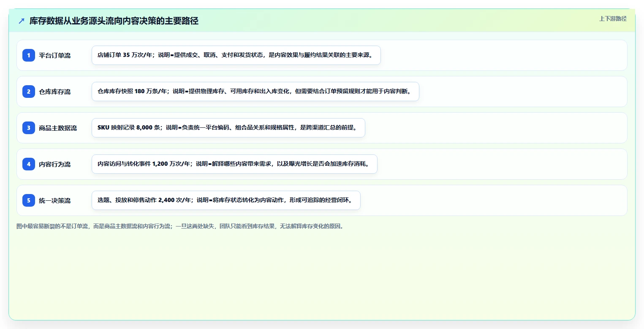
Task: Click the step 5 number badge
Action: pos(29,200)
